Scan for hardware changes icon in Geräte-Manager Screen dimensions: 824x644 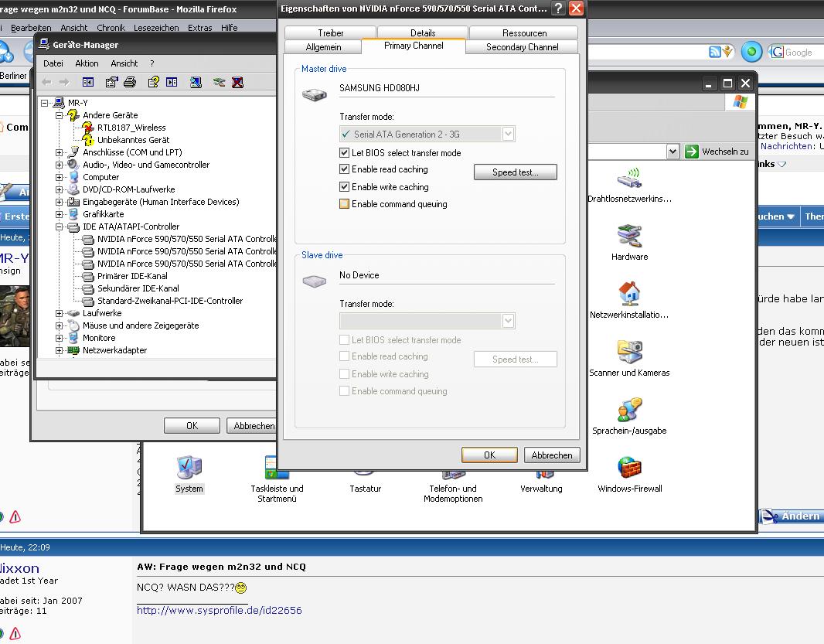196,82
